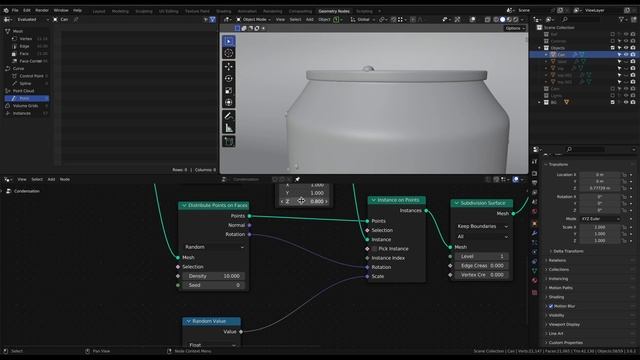Open the XYZ Euler rotation mode dropdown
The width and height of the screenshot is (640, 360).
coord(600,219)
